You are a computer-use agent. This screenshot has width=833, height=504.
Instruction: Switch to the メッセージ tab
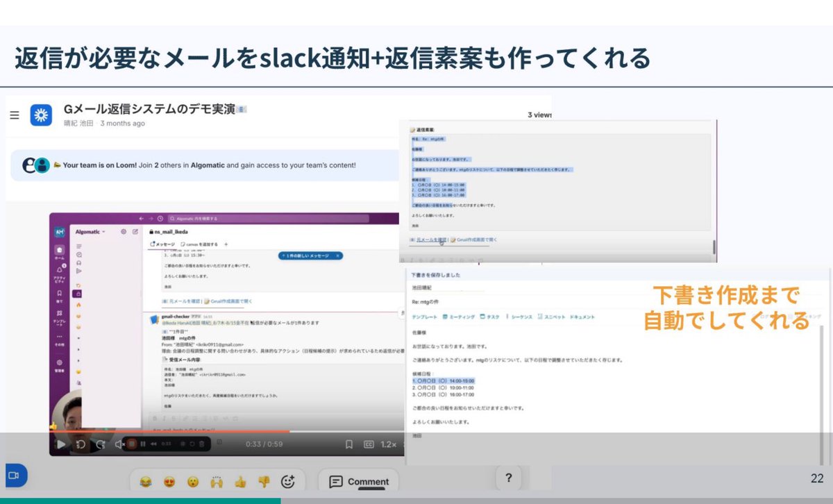coord(164,244)
